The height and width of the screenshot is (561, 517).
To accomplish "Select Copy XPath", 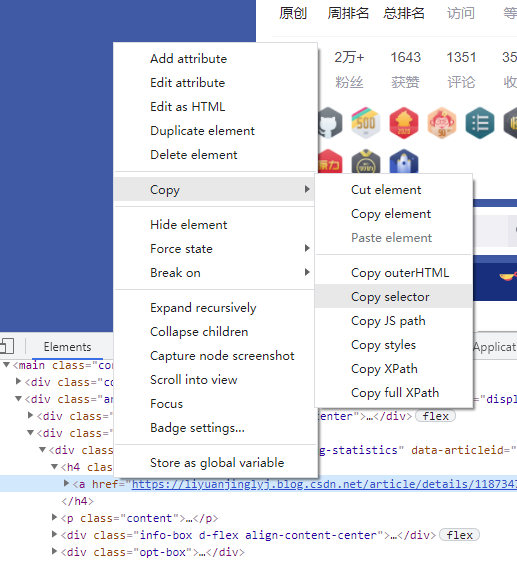I will pyautogui.click(x=384, y=369).
